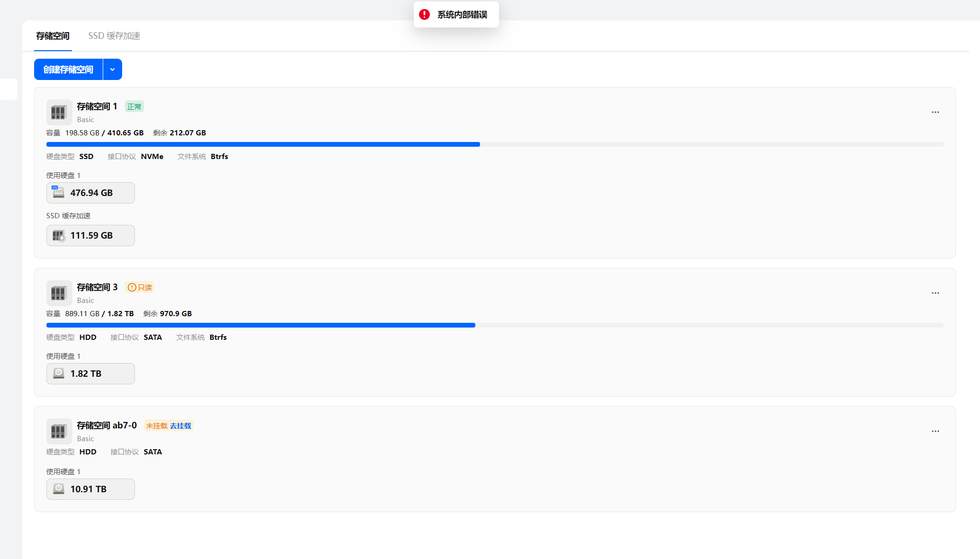Click the 存储空间 3 volume icon
Image resolution: width=980 pixels, height=559 pixels.
pos(59,293)
